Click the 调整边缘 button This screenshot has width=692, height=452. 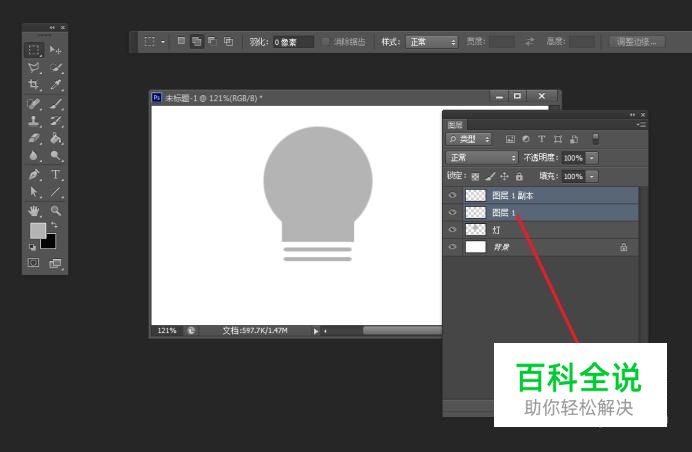pos(636,42)
